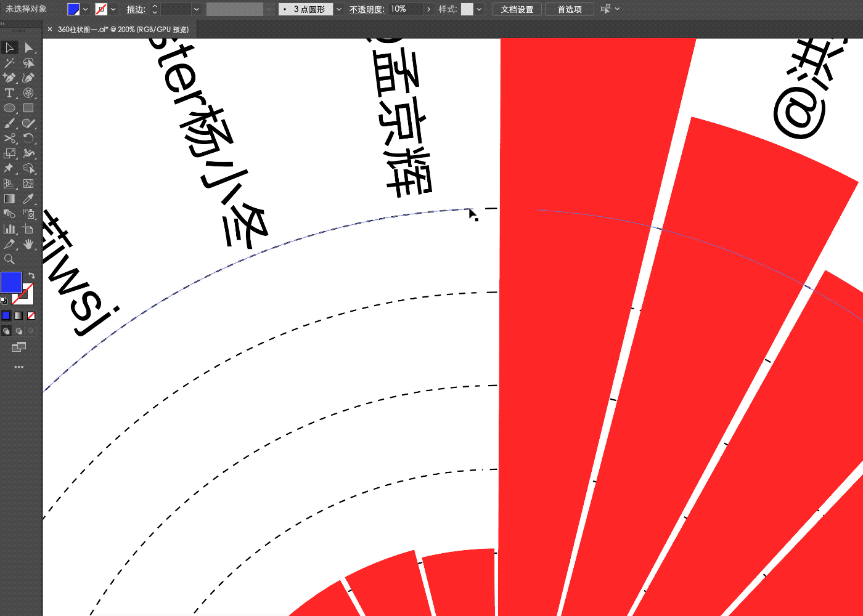Click the opacity 10% input field
863x616 pixels.
point(406,9)
